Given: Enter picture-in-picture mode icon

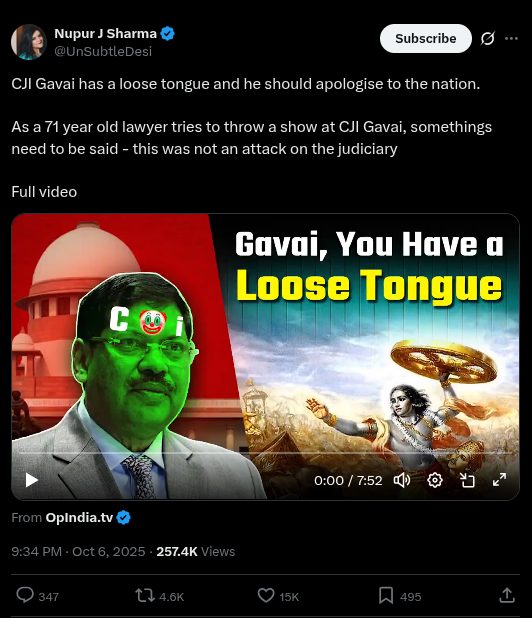Looking at the screenshot, I should [x=467, y=480].
